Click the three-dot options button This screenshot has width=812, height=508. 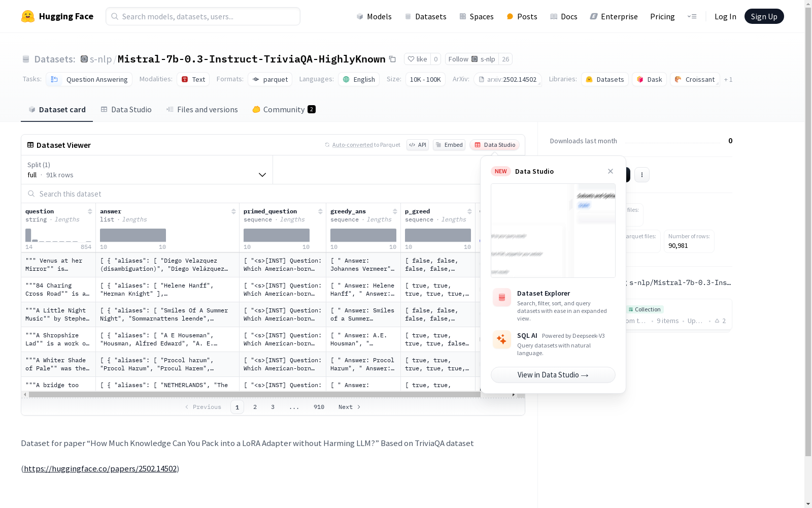pyautogui.click(x=642, y=175)
